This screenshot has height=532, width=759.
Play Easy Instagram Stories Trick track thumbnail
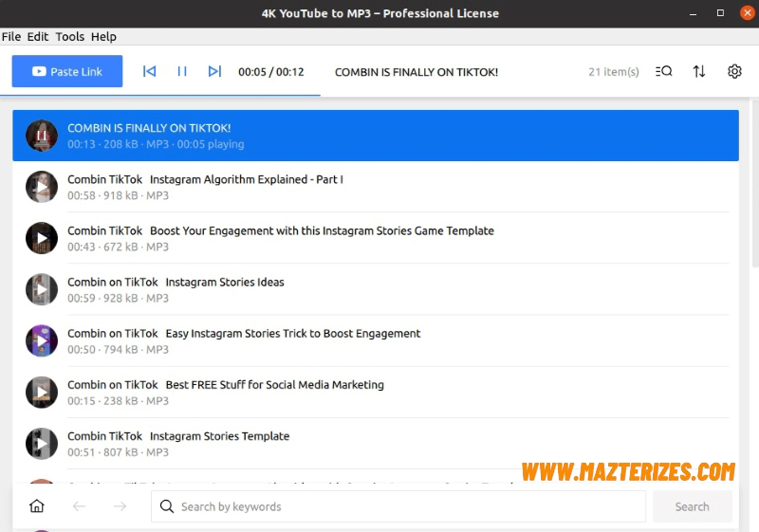click(42, 340)
